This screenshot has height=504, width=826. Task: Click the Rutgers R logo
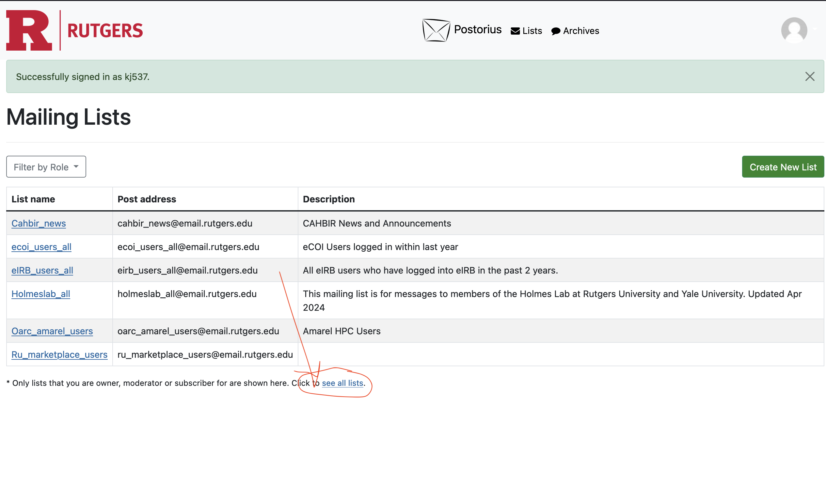click(29, 30)
